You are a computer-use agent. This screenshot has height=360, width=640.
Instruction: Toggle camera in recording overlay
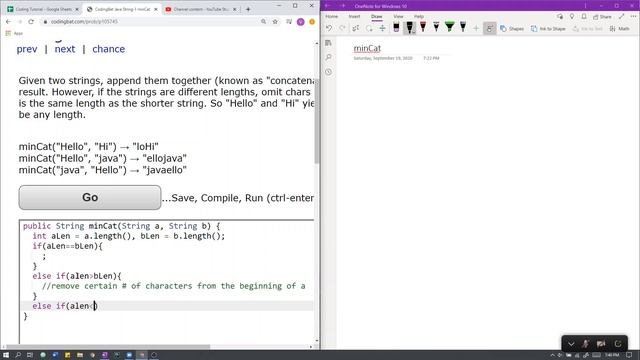click(x=600, y=344)
